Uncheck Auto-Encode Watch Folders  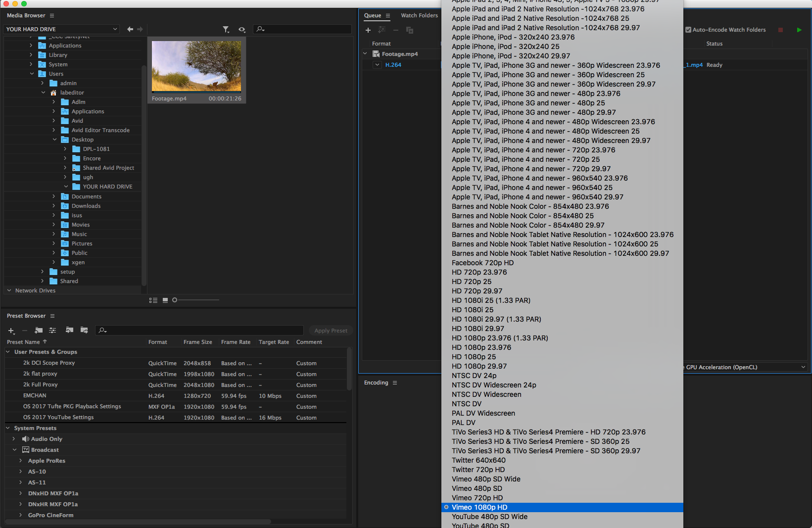tap(688, 30)
